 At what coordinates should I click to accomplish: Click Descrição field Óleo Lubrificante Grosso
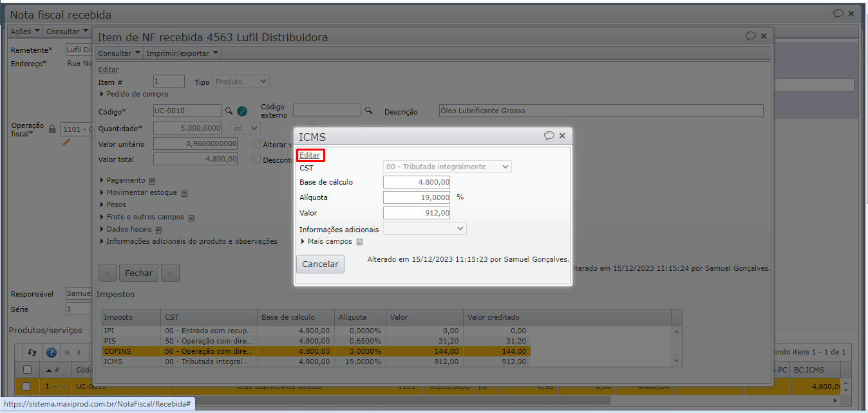(601, 111)
